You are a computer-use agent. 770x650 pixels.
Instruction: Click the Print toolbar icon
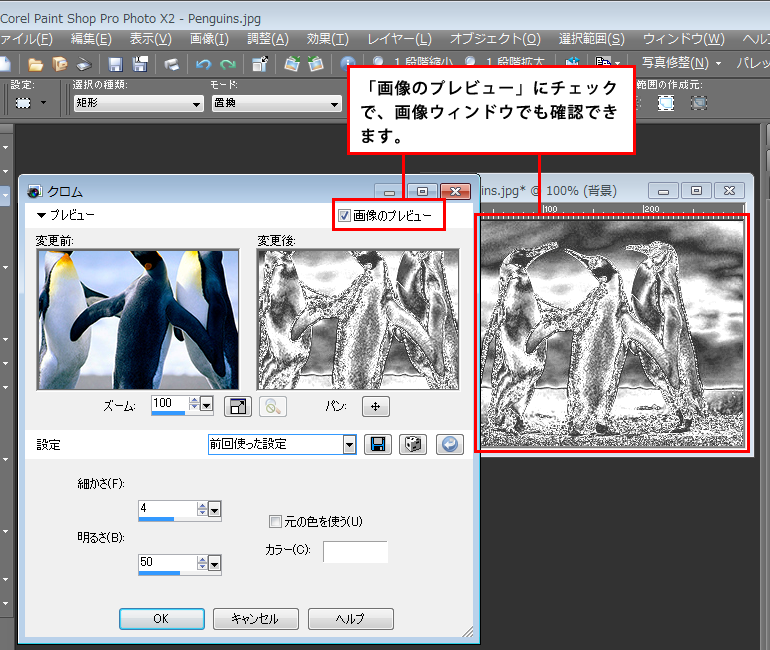(171, 64)
